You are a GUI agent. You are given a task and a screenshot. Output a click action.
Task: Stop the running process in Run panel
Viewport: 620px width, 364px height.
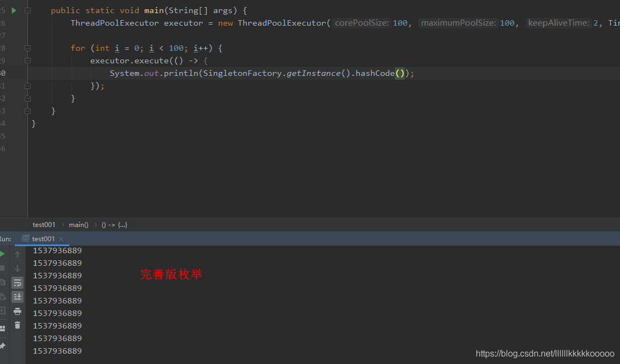point(2,268)
